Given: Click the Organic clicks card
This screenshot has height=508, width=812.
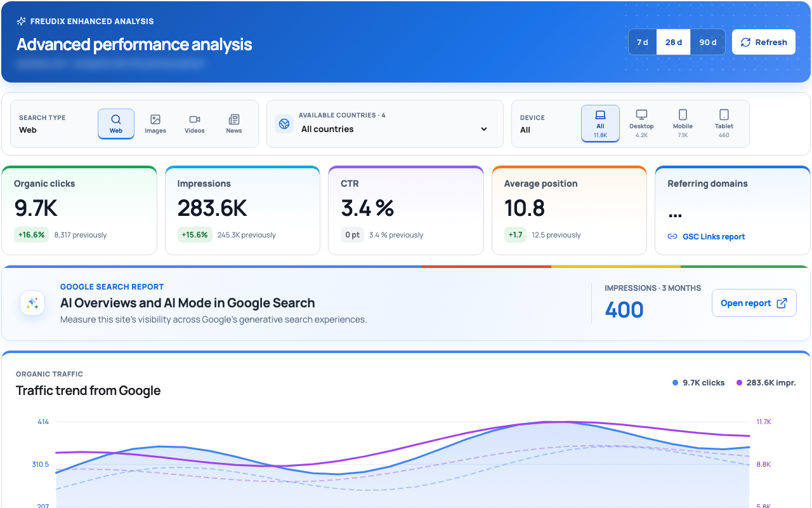Looking at the screenshot, I should pyautogui.click(x=79, y=211).
